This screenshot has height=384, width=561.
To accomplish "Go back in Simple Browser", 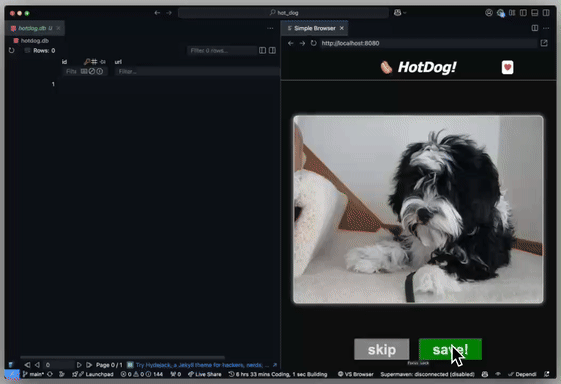I will coord(291,43).
